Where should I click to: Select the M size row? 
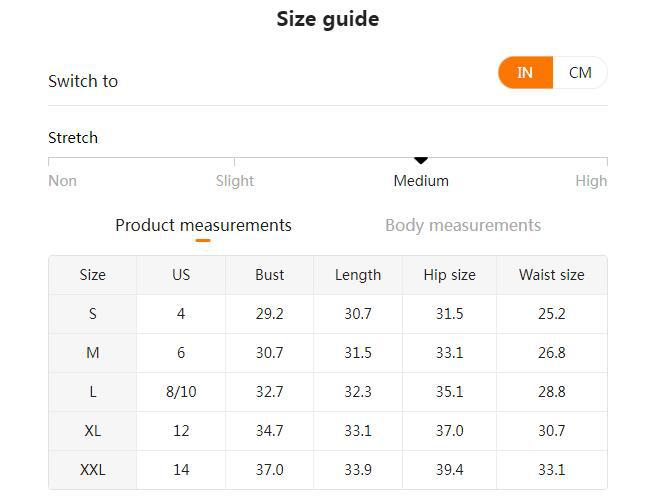(92, 353)
